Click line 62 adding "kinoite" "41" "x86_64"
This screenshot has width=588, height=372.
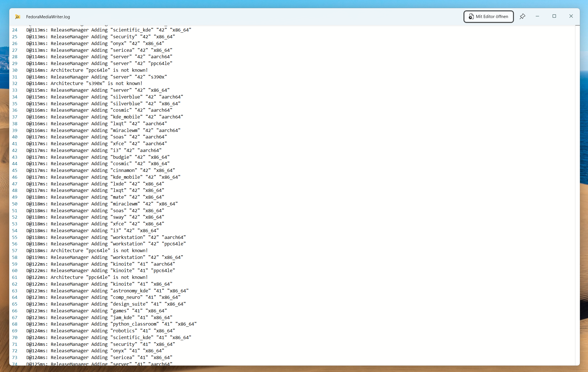[99, 284]
